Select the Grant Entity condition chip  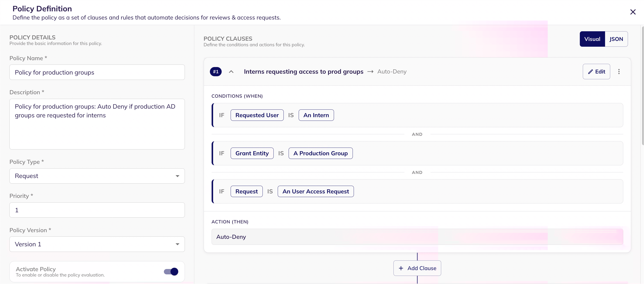coord(252,153)
